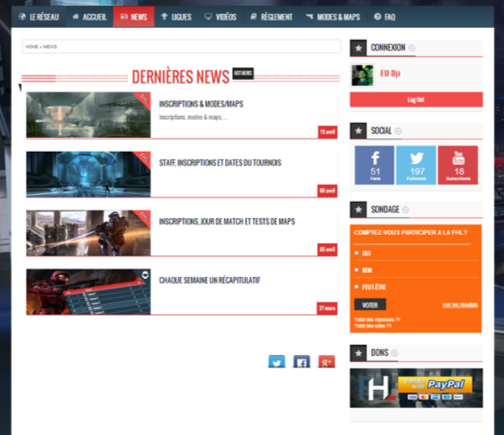Go to the Règlement menu item
Viewport: 504px width, 435px height.
pos(272,16)
